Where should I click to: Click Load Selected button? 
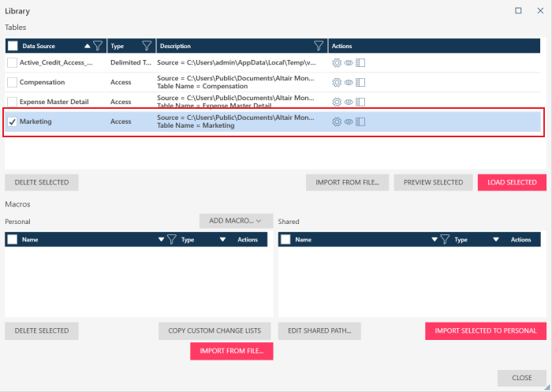(x=512, y=182)
